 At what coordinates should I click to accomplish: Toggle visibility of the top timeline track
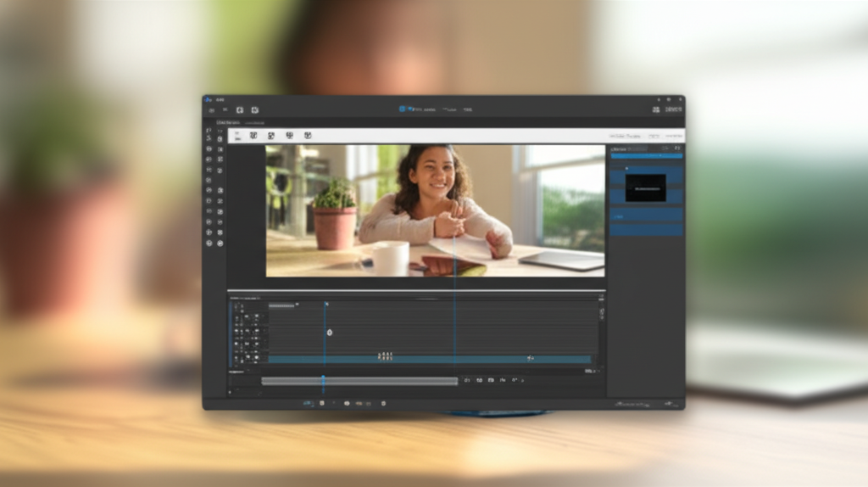click(238, 316)
